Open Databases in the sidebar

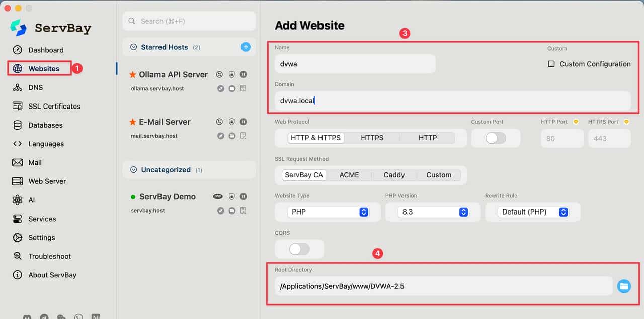point(45,125)
